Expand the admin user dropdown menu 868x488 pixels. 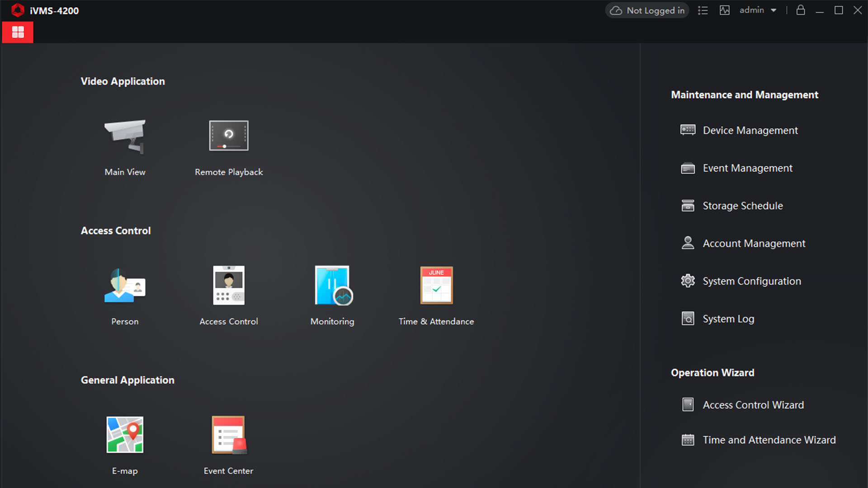(x=773, y=9)
